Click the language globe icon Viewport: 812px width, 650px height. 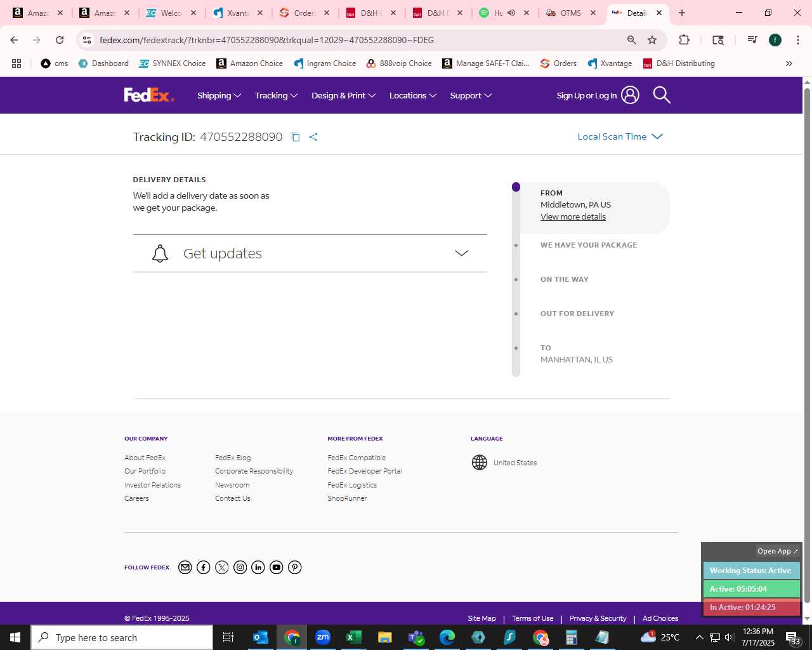click(480, 462)
